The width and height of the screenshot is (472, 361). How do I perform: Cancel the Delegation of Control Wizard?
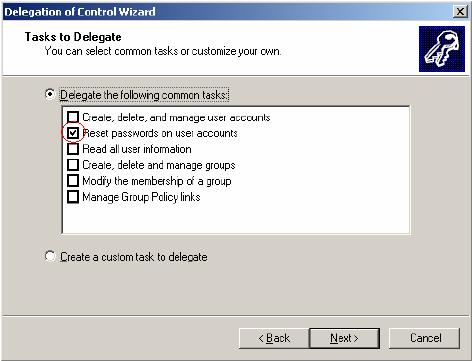pos(425,338)
